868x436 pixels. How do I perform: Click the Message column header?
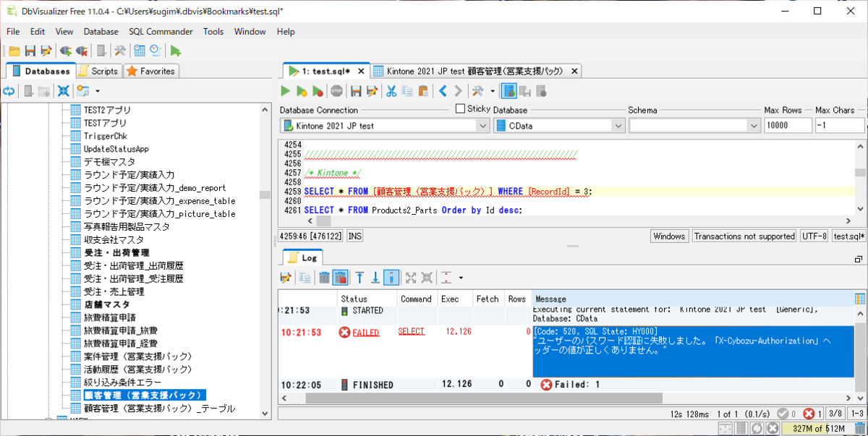[x=692, y=299]
